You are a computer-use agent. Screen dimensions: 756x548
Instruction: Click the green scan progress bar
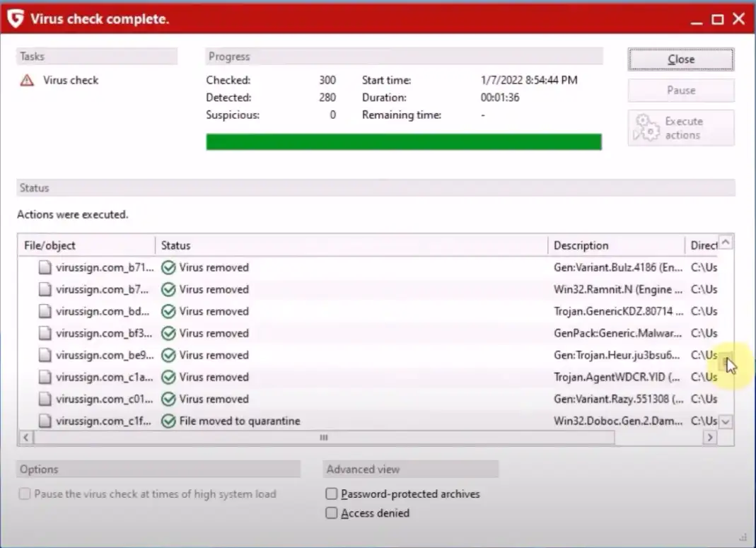point(403,142)
